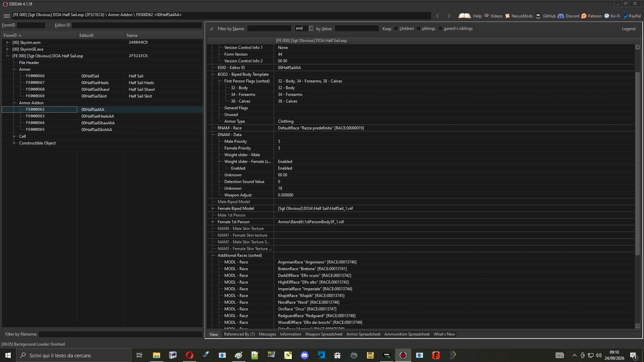This screenshot has width=644, height=362.
Task: Collapse the Armor Addon group
Action: (14, 103)
